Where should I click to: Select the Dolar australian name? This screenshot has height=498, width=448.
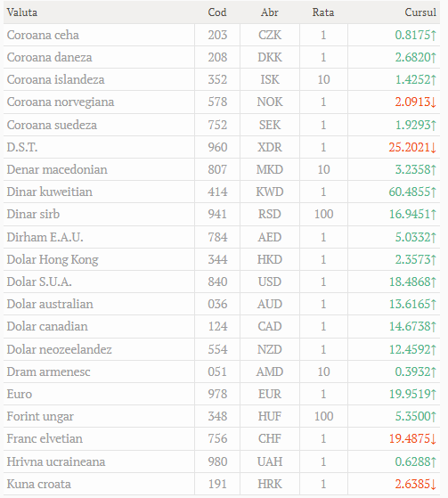(x=50, y=304)
